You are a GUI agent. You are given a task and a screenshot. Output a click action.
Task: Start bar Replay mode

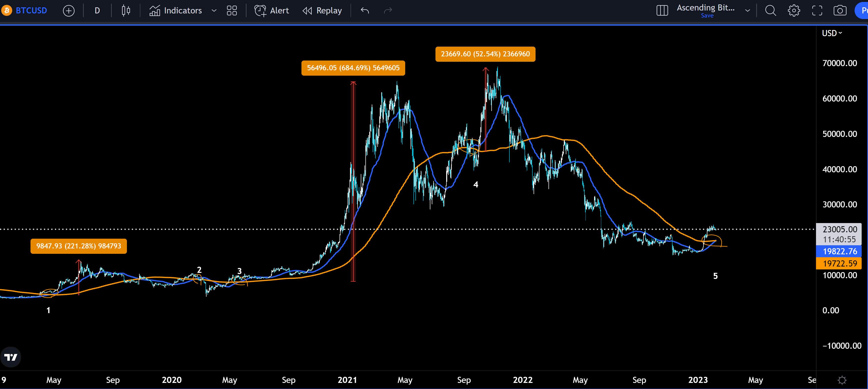coord(322,11)
